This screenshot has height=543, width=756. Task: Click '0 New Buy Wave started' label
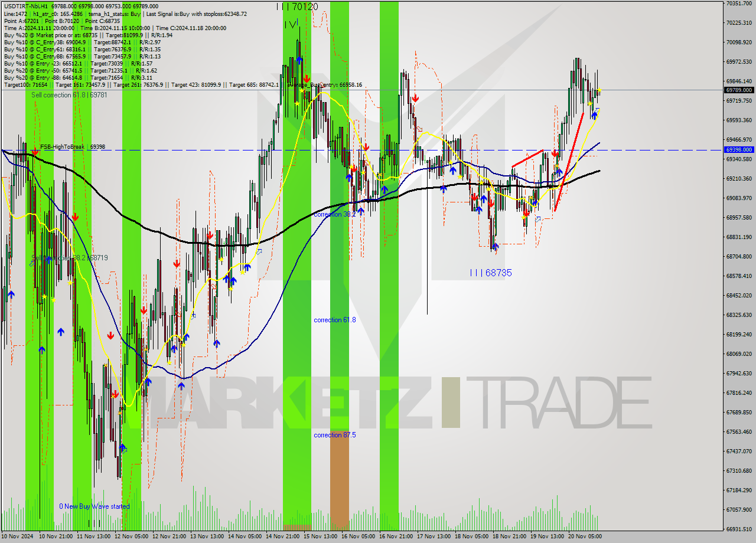click(x=94, y=506)
